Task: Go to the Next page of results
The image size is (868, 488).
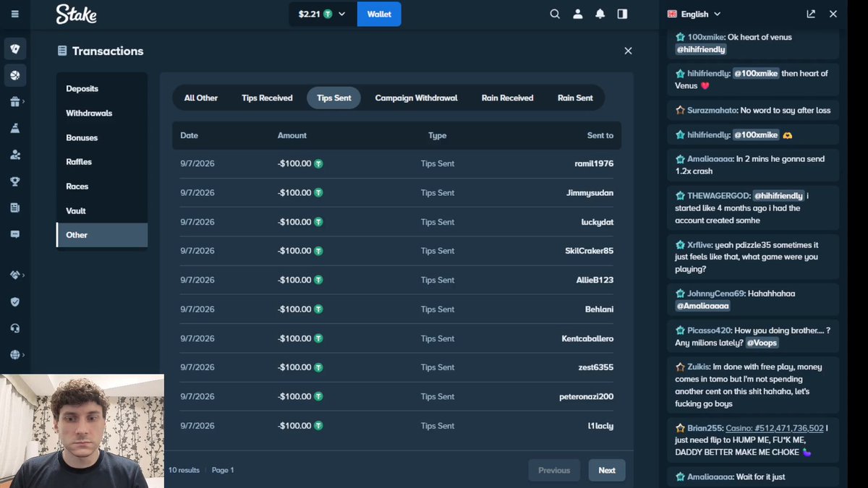Action: click(607, 470)
